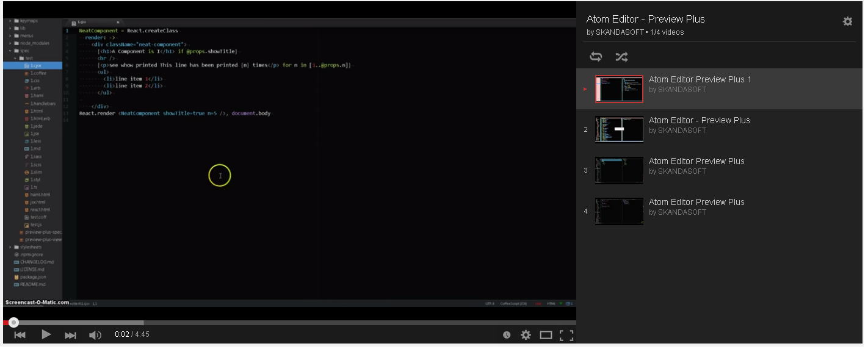
Task: Open the third playlist video thumbnail
Action: pyautogui.click(x=619, y=170)
